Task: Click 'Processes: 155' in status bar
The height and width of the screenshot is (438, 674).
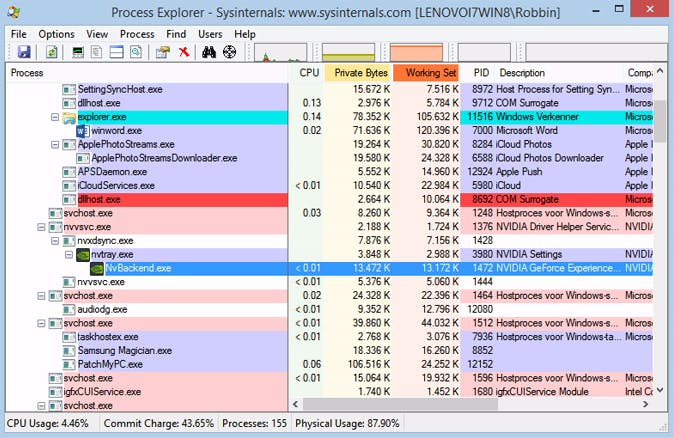Action: click(254, 423)
